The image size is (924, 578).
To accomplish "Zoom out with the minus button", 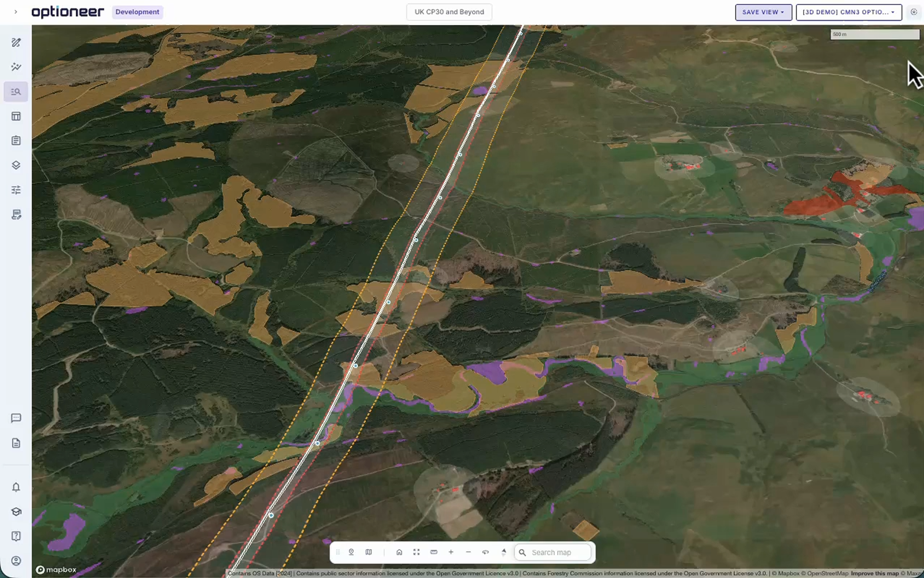I will tap(468, 552).
